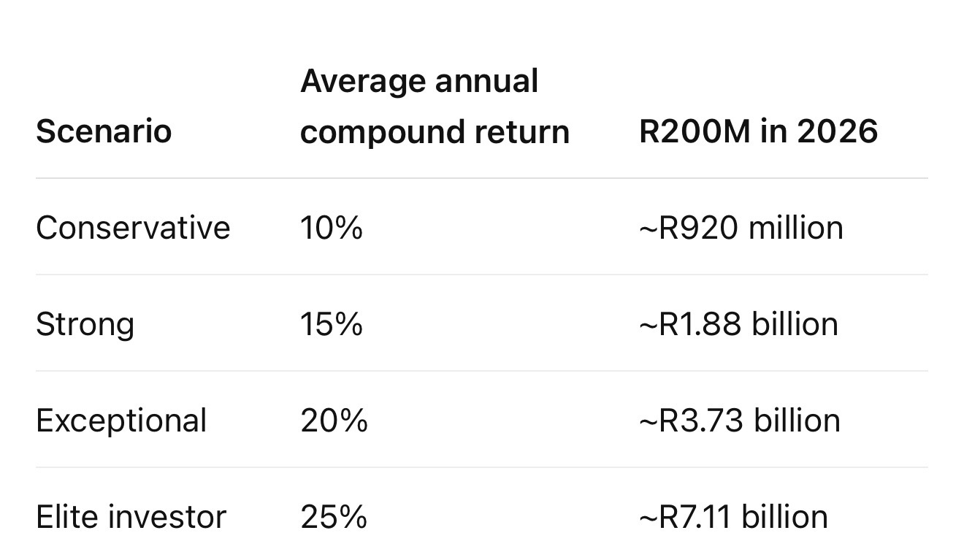Click the Strong scenario cell

pyautogui.click(x=85, y=324)
